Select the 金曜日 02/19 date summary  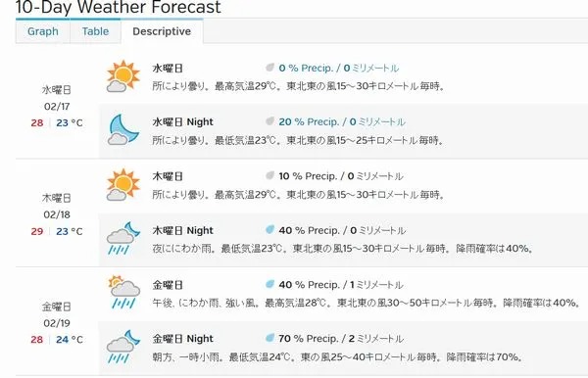[x=57, y=323]
